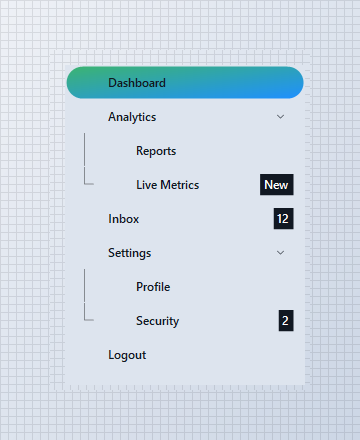Go to the Inbox menu item

pos(185,219)
